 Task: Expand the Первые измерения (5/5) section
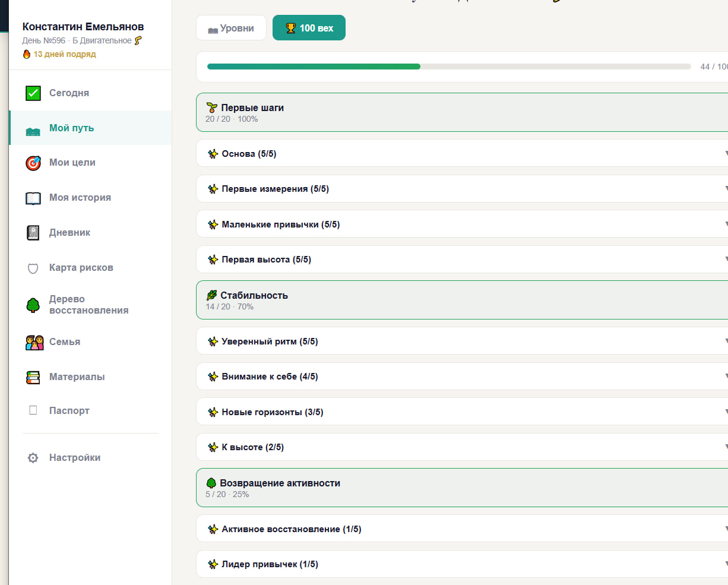coord(462,189)
